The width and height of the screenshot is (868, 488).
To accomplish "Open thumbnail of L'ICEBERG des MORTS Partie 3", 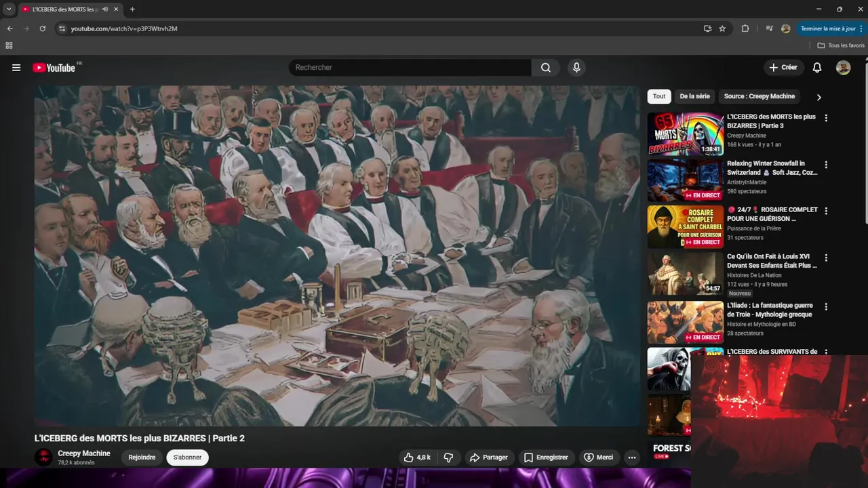I will [685, 134].
